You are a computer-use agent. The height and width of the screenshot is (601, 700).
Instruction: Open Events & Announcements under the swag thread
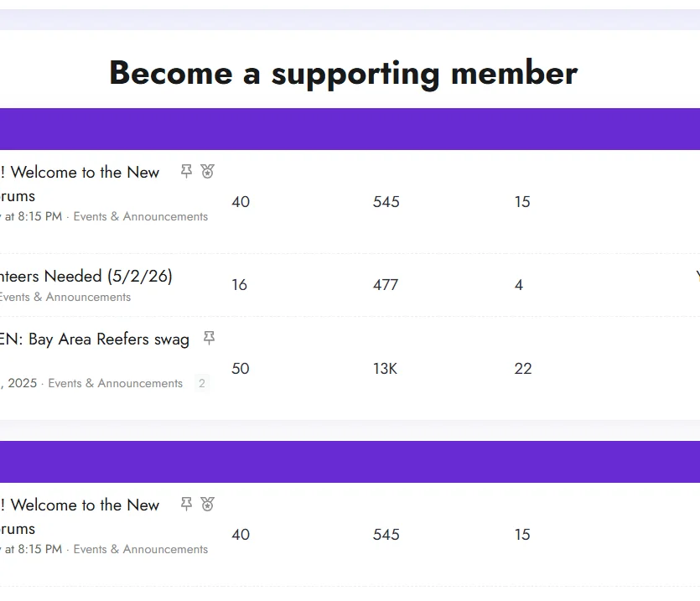pyautogui.click(x=115, y=383)
